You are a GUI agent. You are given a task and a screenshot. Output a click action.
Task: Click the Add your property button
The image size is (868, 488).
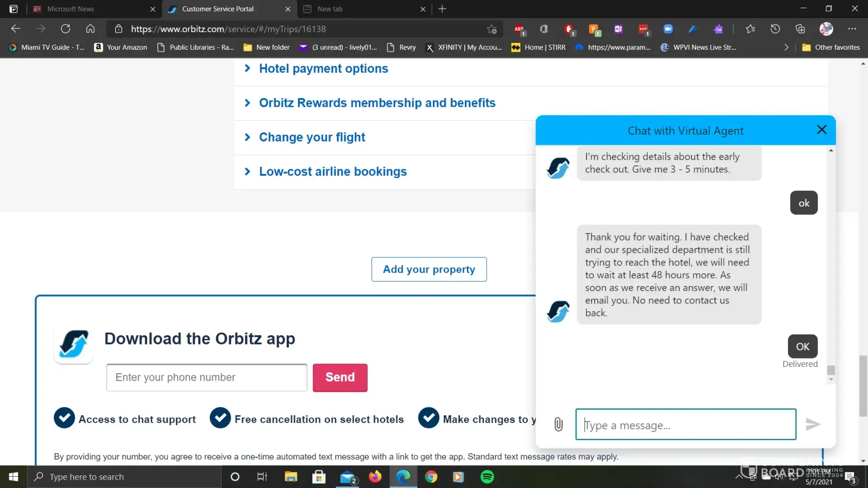(429, 269)
